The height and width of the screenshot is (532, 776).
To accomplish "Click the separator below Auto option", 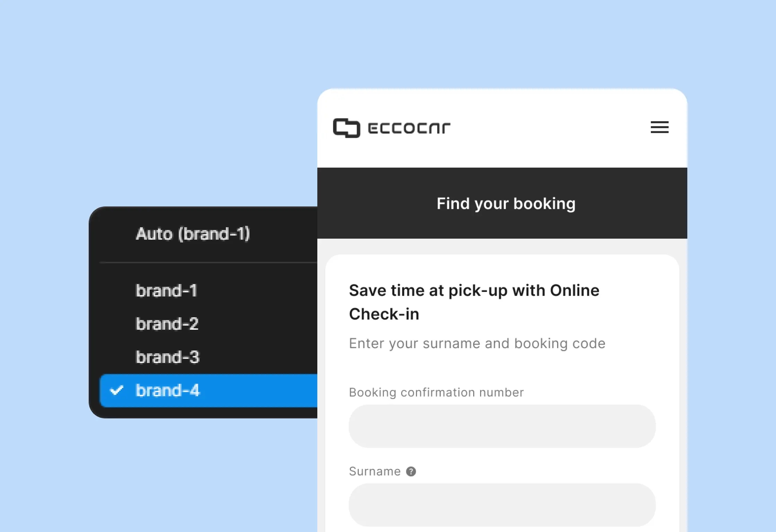I will pos(209,263).
